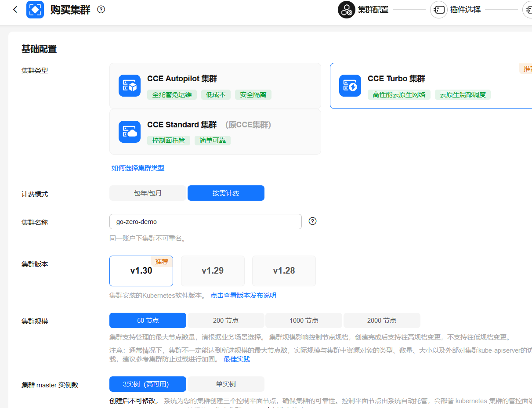Click the 推荐 badge on v1.30
The width and height of the screenshot is (532, 408).
pyautogui.click(x=162, y=261)
